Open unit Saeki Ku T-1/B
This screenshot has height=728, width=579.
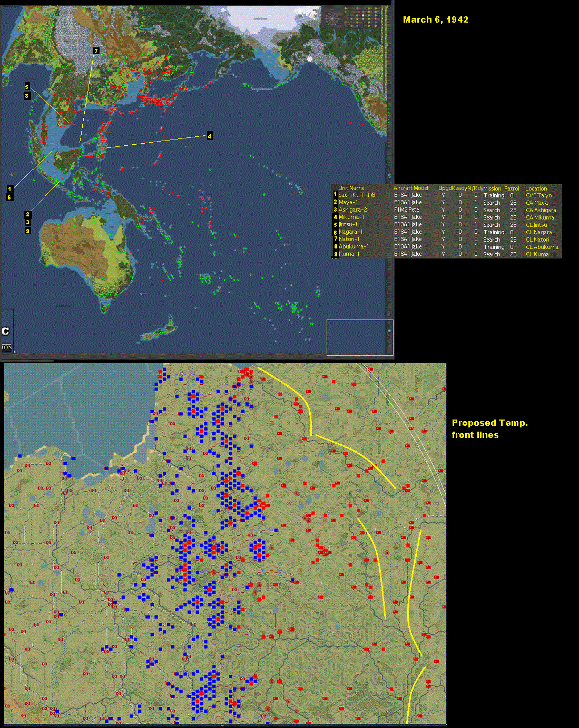point(357,195)
